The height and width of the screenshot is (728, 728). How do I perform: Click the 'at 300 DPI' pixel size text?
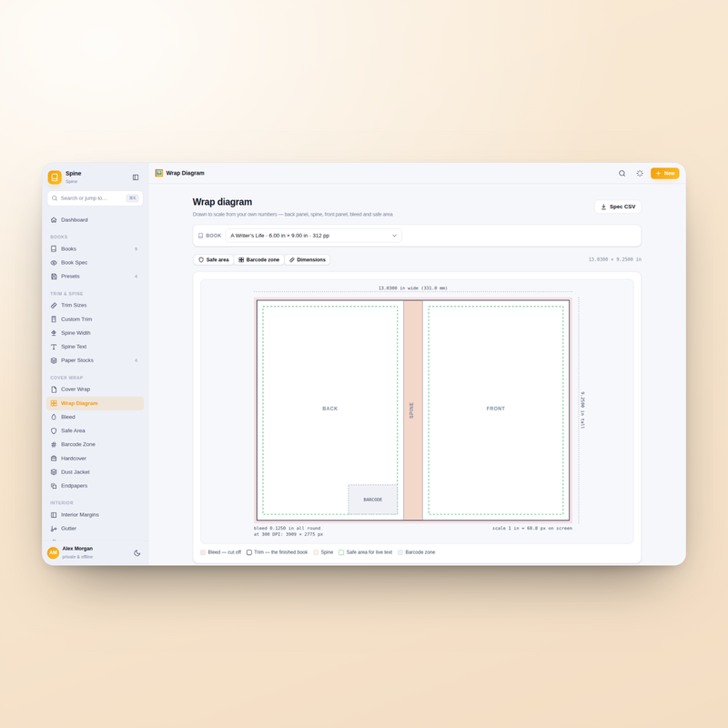click(288, 534)
